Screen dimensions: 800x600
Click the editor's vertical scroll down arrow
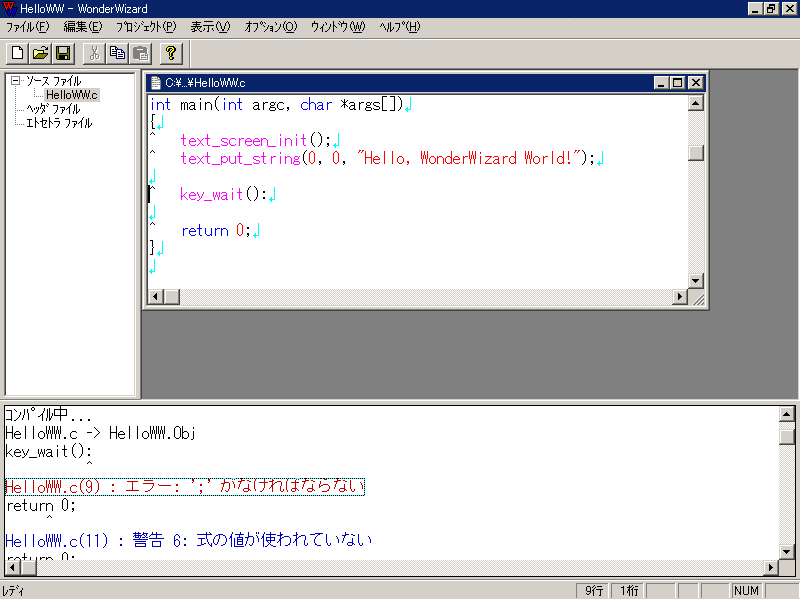click(695, 281)
